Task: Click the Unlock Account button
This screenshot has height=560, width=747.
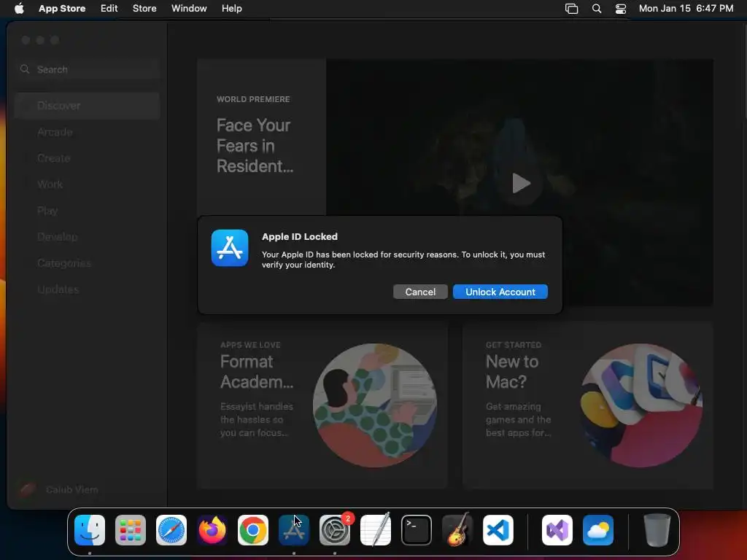Action: pos(500,292)
